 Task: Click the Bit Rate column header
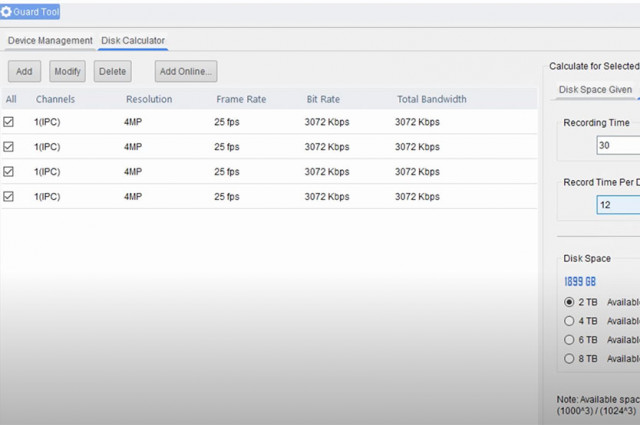pyautogui.click(x=323, y=99)
